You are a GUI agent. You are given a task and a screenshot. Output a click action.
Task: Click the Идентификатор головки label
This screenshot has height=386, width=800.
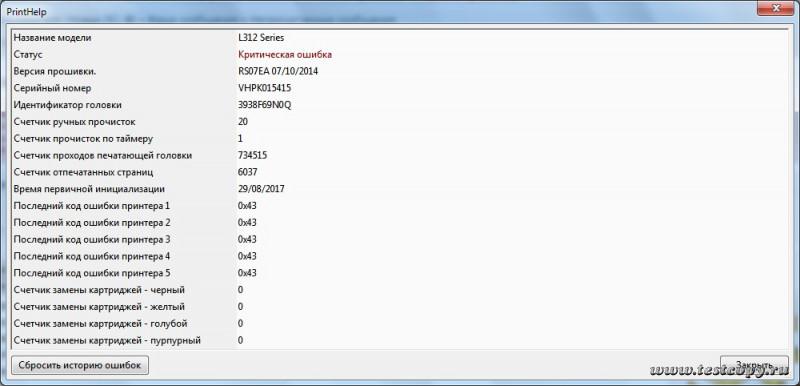(x=67, y=105)
